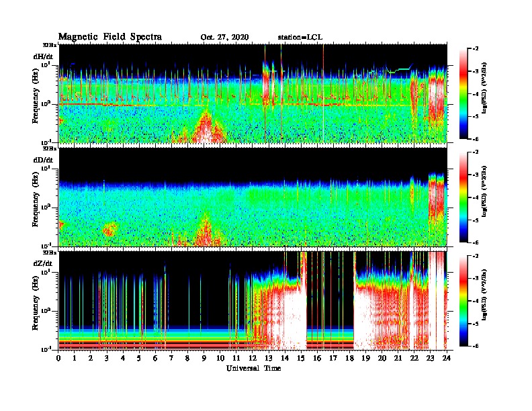Click the 'dD/dt' panel label
Screen dimensions: 532x411
pos(43,160)
